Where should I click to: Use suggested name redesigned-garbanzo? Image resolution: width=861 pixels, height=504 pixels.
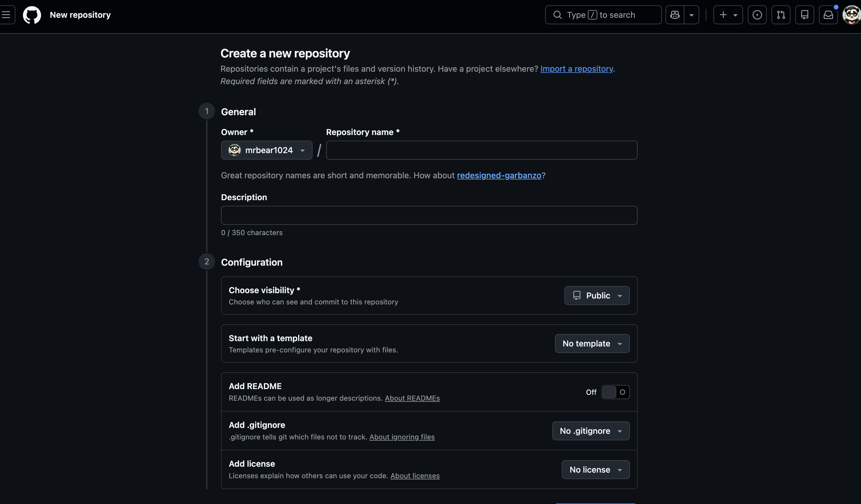coord(499,175)
